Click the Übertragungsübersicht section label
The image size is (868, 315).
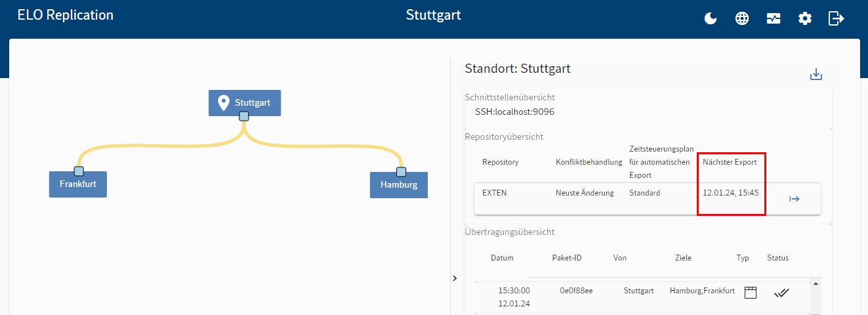tap(510, 232)
